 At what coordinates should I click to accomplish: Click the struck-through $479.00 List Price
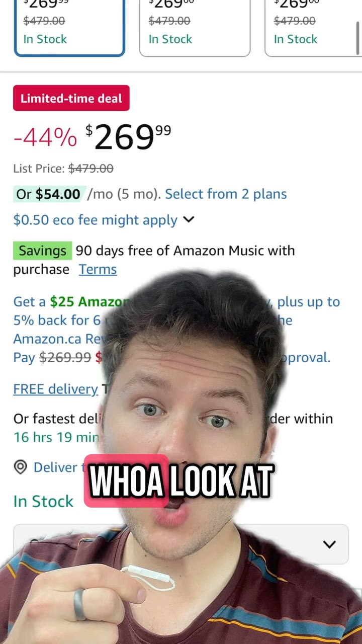click(x=91, y=169)
